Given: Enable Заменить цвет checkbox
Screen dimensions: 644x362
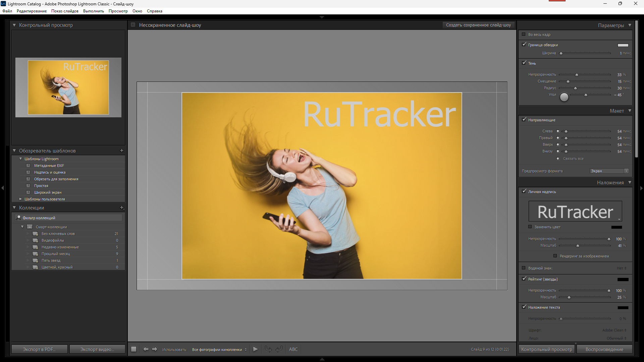Looking at the screenshot, I should coord(530,227).
